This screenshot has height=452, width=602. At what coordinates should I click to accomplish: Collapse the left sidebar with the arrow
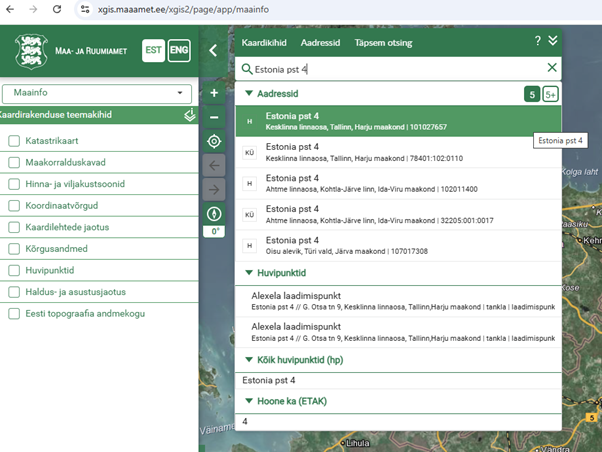pos(213,49)
